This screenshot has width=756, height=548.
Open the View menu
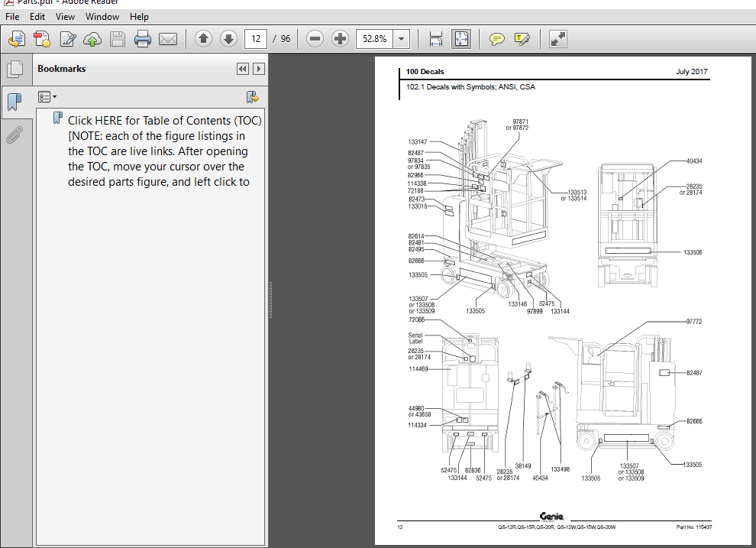tap(65, 17)
